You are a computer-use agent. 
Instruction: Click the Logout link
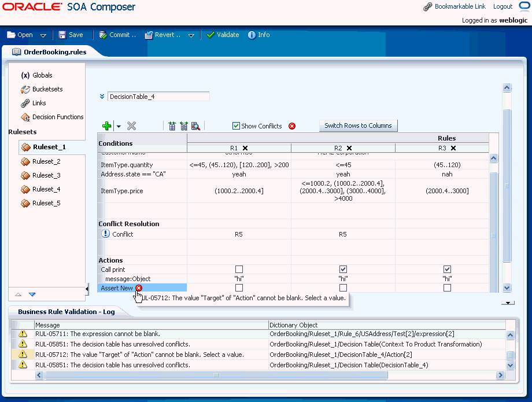pyautogui.click(x=503, y=6)
